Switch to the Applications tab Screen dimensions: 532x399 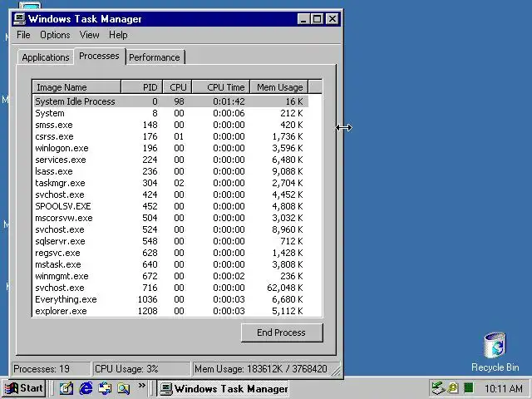tap(46, 57)
